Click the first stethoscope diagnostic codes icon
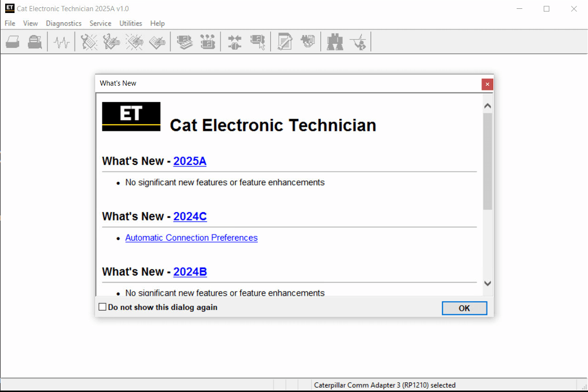 coord(89,42)
